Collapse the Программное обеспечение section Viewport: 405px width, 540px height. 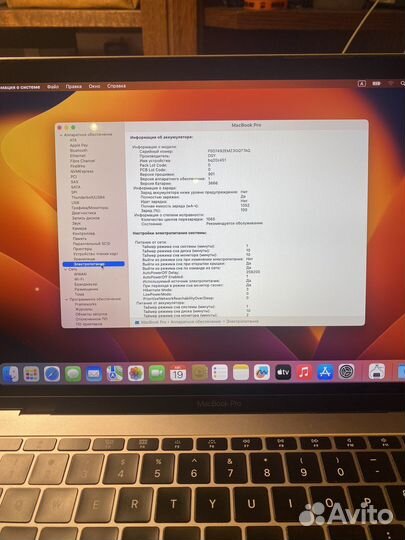tap(66, 299)
